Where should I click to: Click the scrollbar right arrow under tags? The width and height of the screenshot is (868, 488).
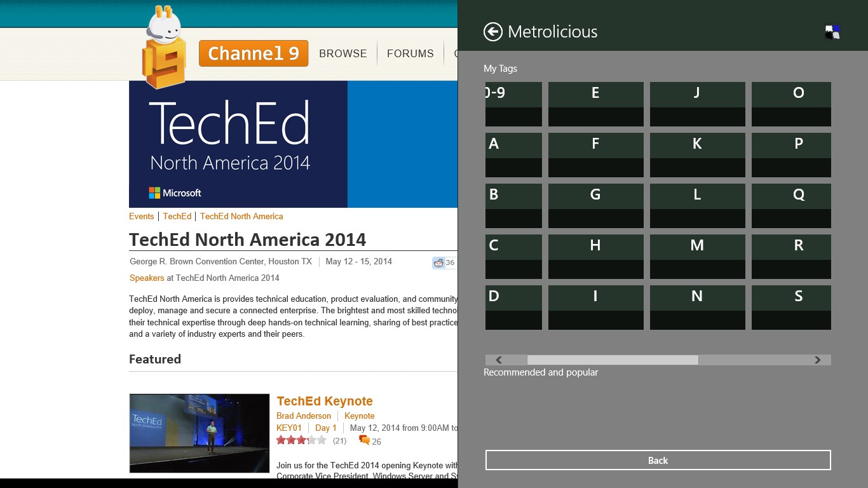click(x=817, y=360)
